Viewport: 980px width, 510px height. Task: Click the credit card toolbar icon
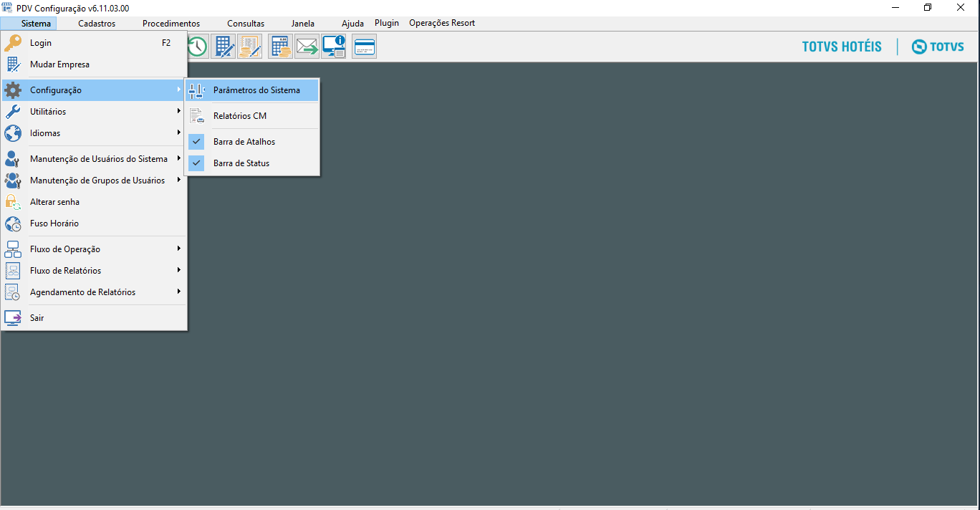click(365, 47)
